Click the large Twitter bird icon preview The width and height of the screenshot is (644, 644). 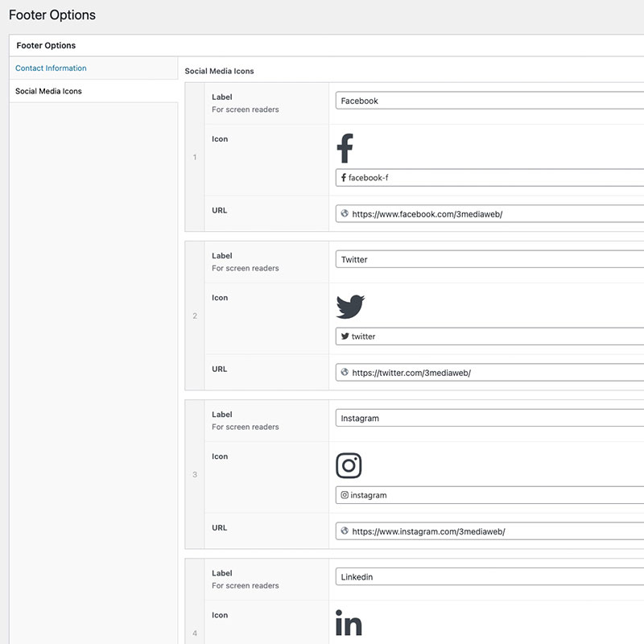click(x=350, y=307)
